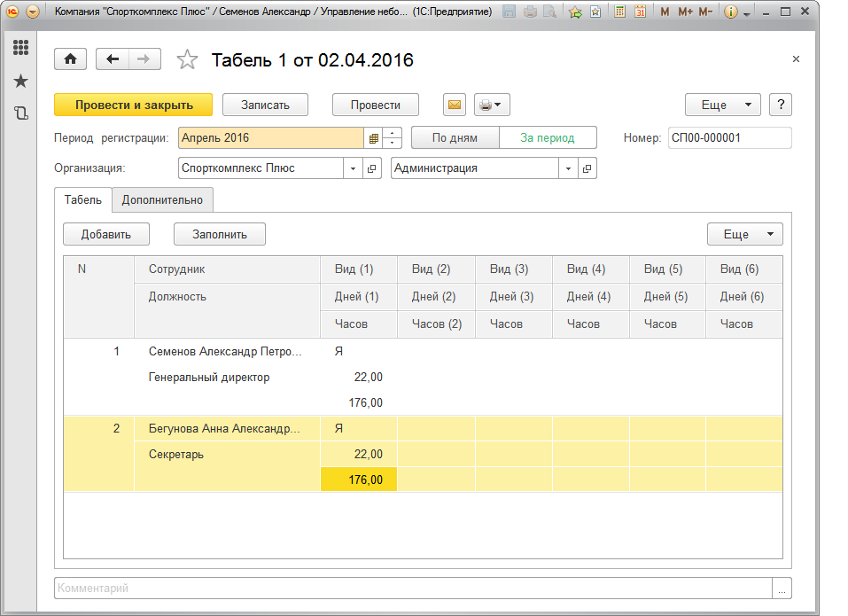Select the За период mode toggle

[547, 138]
